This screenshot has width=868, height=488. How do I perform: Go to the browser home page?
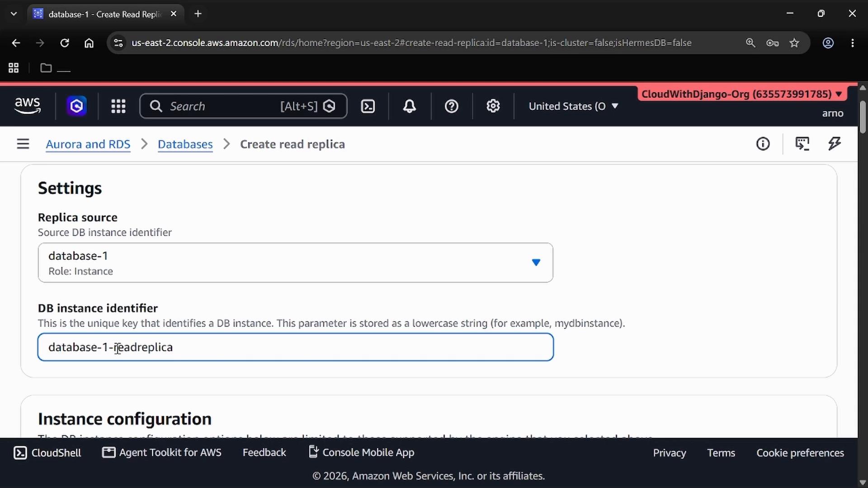pos(89,43)
